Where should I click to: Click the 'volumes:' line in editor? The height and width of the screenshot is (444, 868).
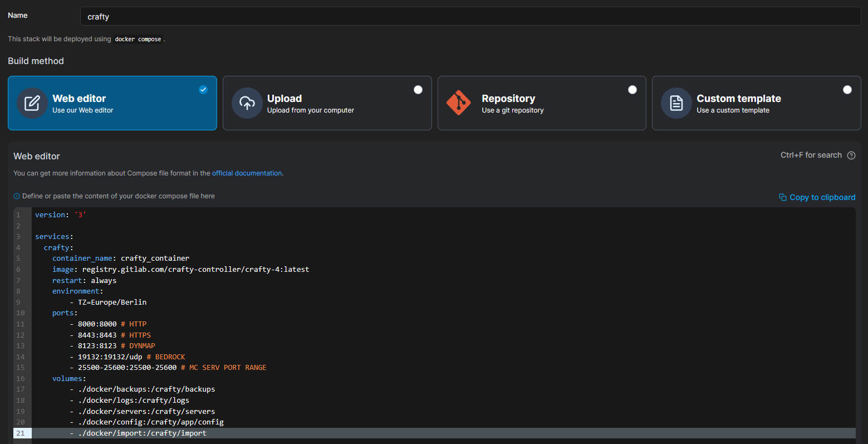pos(69,378)
